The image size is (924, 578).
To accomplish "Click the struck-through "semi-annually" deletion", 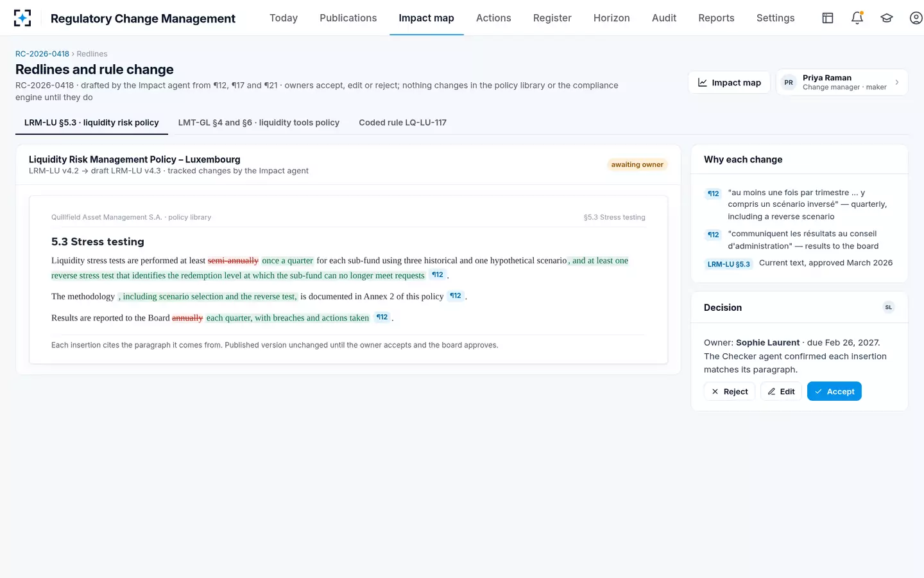I will 233,261.
